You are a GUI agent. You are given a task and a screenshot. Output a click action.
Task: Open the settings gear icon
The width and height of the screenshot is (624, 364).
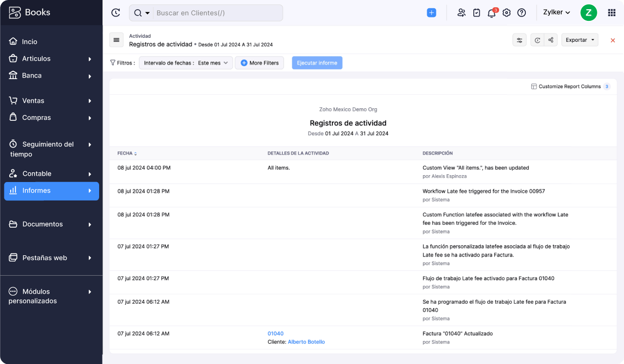[506, 13]
